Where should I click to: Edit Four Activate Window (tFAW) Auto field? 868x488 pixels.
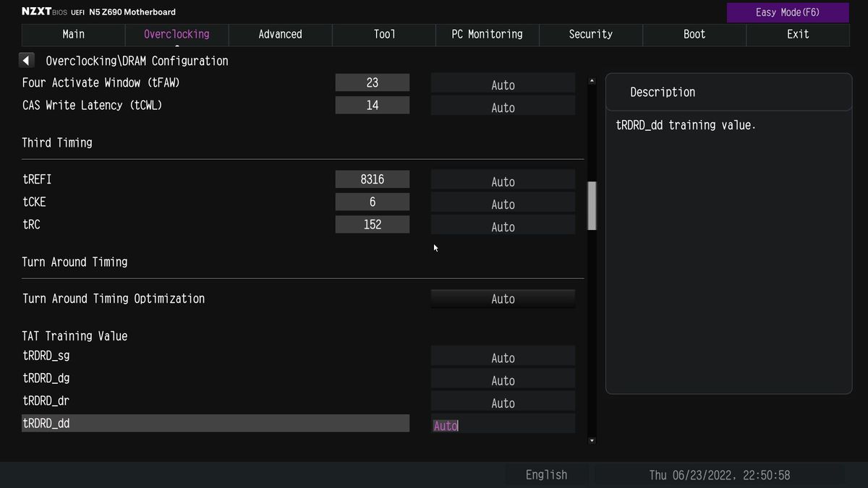pos(503,83)
